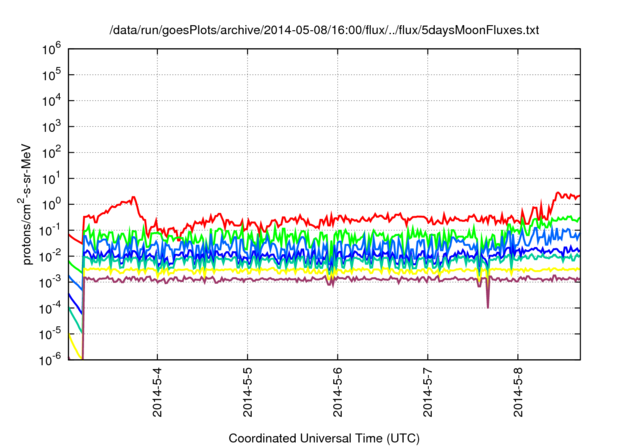The height and width of the screenshot is (448, 640).
Task: Click the 2014-5-6 date tick label
Action: [338, 392]
